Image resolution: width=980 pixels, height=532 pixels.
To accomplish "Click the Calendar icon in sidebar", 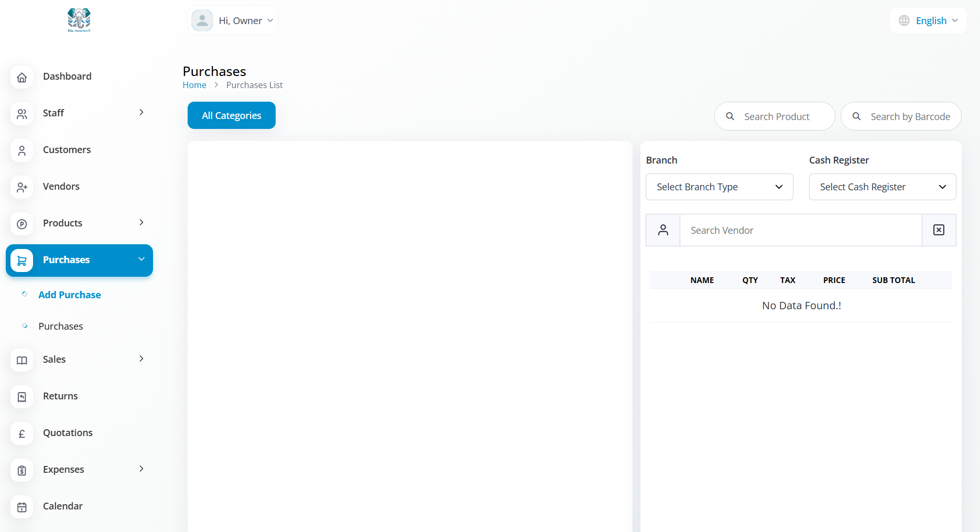I will [22, 507].
